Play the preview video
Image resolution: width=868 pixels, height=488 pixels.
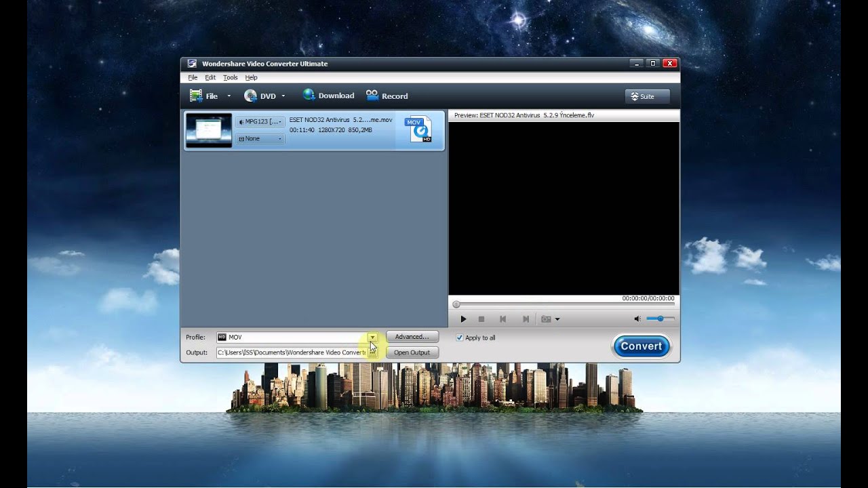pyautogui.click(x=464, y=319)
